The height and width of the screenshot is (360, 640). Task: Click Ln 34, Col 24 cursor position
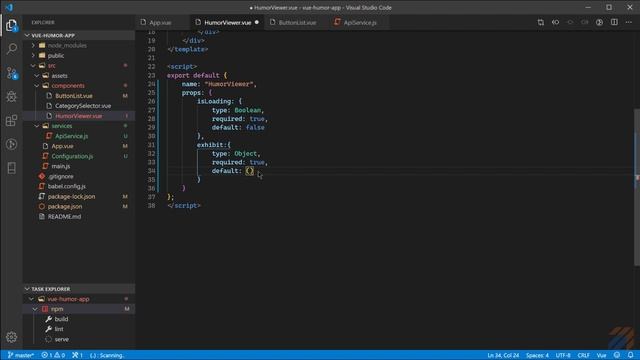click(503, 355)
